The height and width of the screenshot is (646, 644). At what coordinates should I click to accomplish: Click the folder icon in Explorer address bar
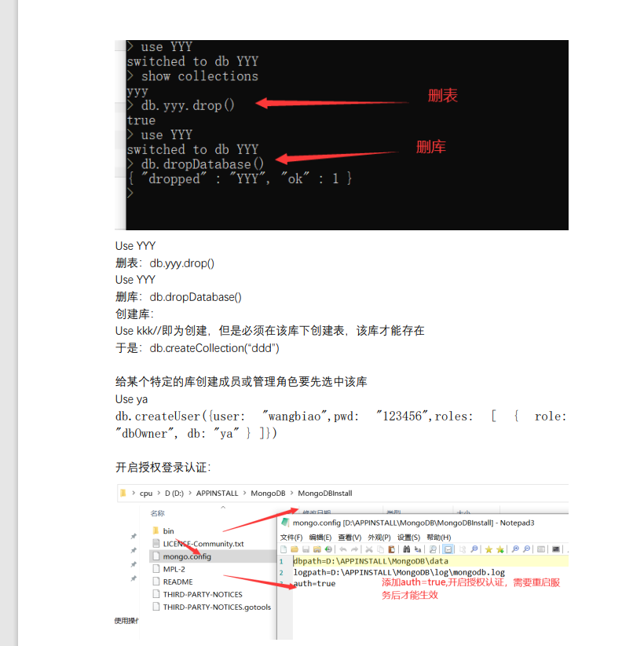click(x=123, y=493)
